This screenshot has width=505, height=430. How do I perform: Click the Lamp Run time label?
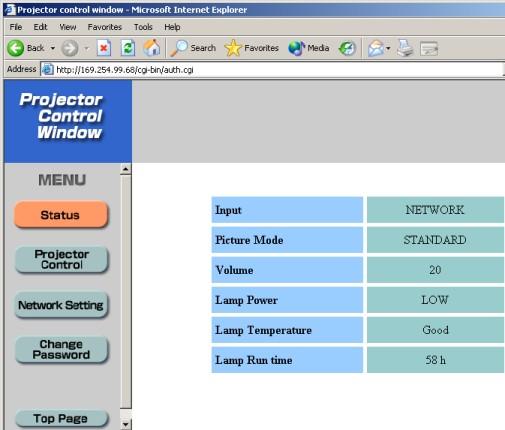pos(254,360)
